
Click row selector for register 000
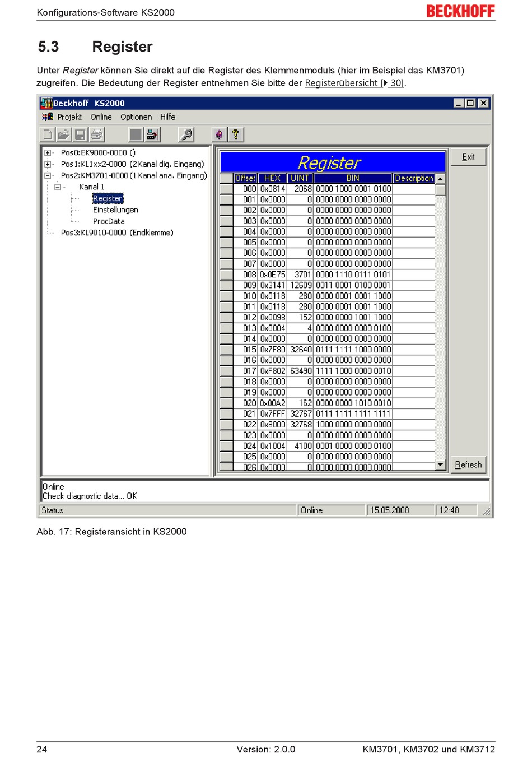click(x=227, y=189)
